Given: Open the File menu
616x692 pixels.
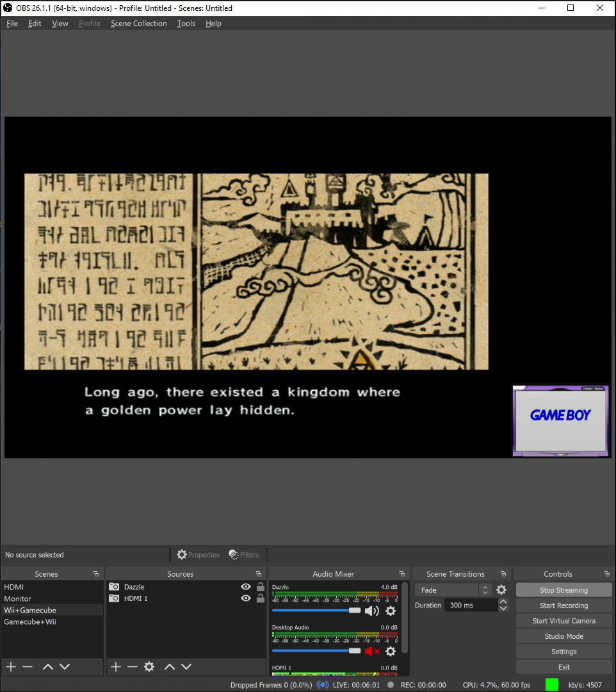Looking at the screenshot, I should click(x=12, y=24).
